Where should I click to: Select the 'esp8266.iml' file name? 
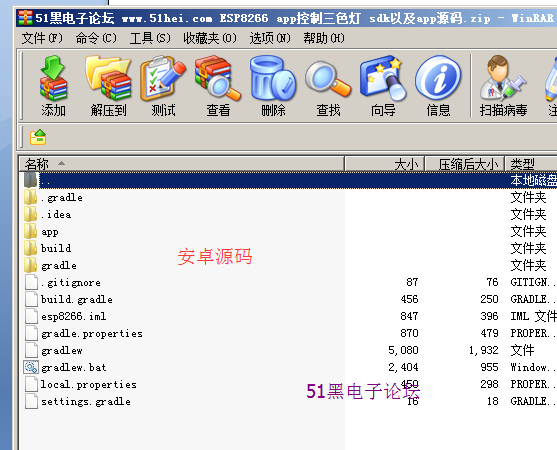pos(74,316)
